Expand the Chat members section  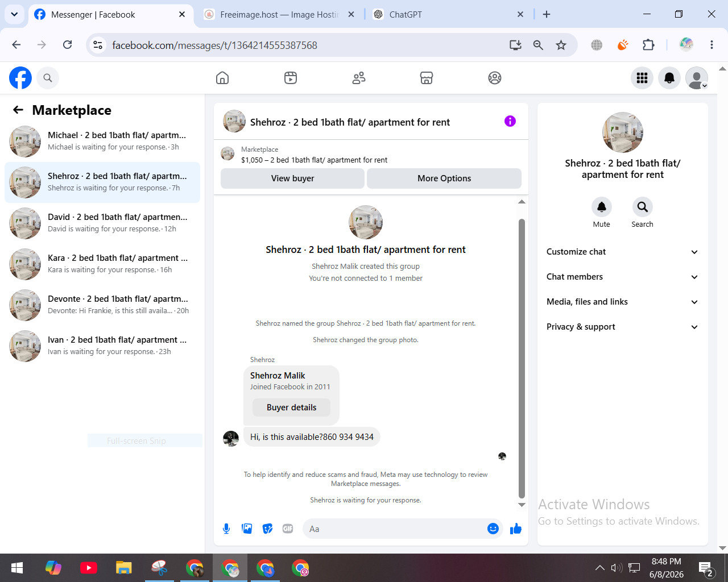pos(623,277)
